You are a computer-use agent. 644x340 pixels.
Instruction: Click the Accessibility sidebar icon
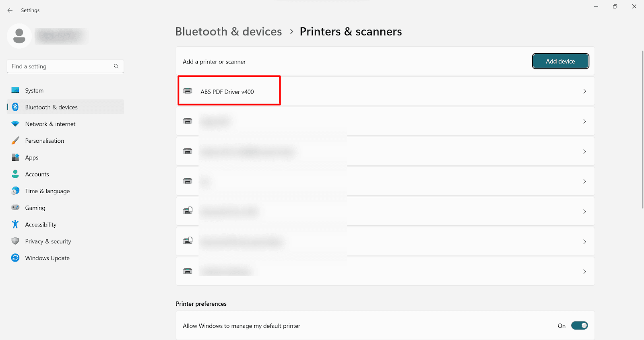click(x=15, y=225)
